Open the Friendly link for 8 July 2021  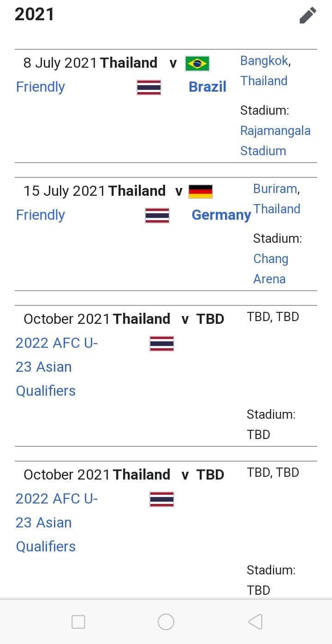[41, 87]
